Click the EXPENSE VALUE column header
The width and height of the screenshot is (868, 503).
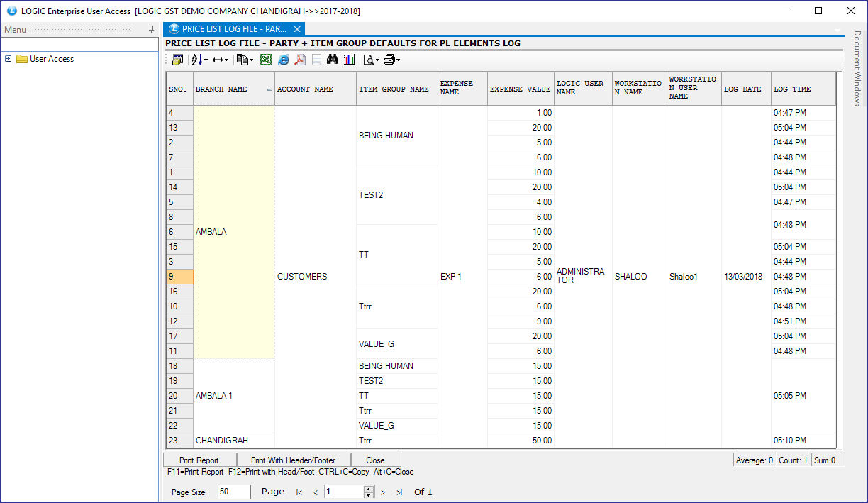click(x=521, y=89)
